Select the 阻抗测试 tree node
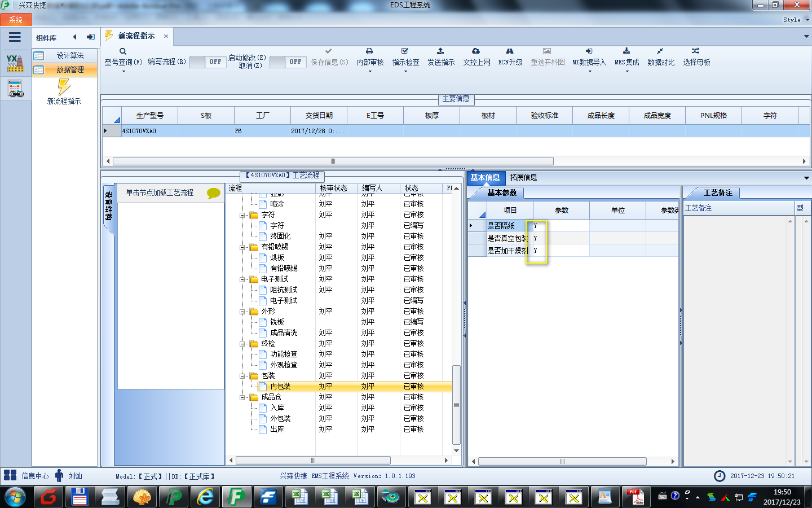This screenshot has height=508, width=812. (x=284, y=290)
